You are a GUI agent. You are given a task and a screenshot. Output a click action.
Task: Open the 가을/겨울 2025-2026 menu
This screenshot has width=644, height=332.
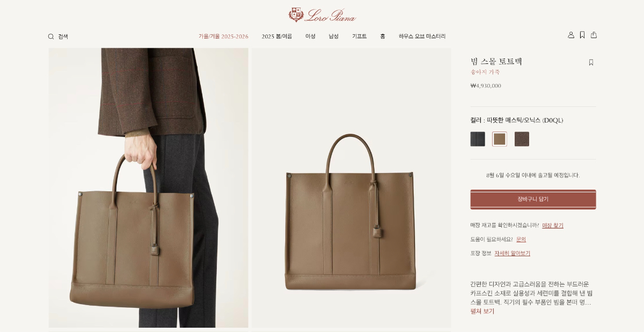point(223,37)
